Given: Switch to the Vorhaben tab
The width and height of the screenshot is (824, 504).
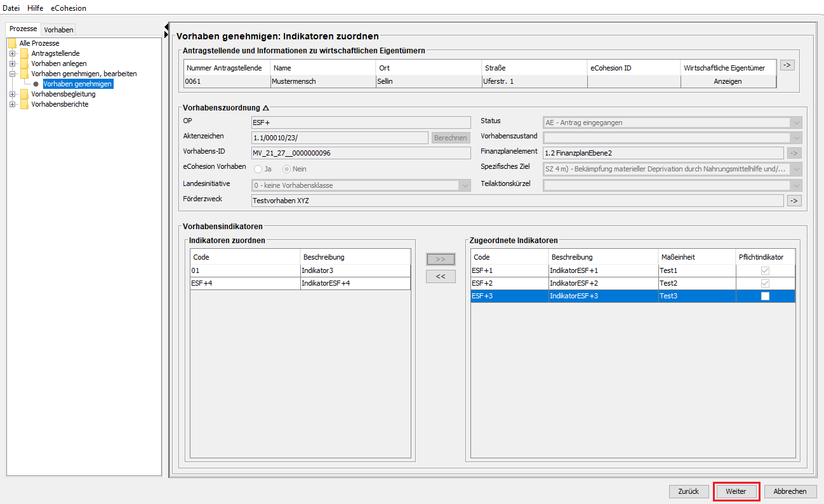Looking at the screenshot, I should [58, 30].
